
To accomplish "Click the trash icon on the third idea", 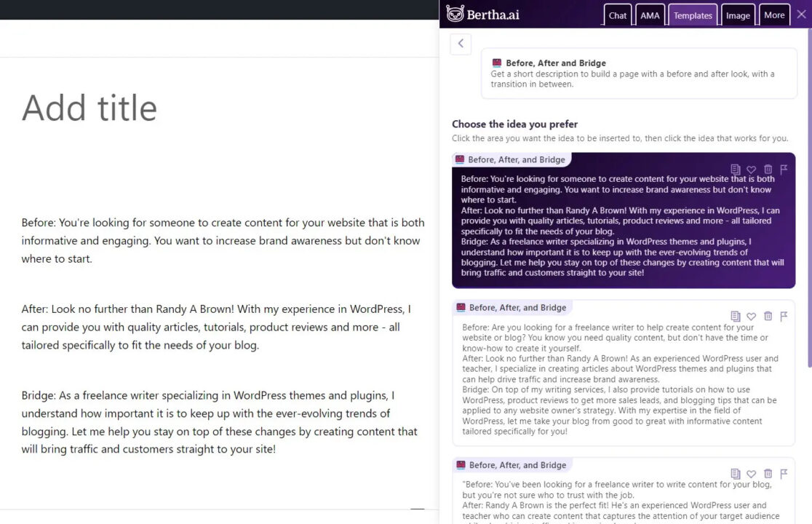I will tap(768, 474).
